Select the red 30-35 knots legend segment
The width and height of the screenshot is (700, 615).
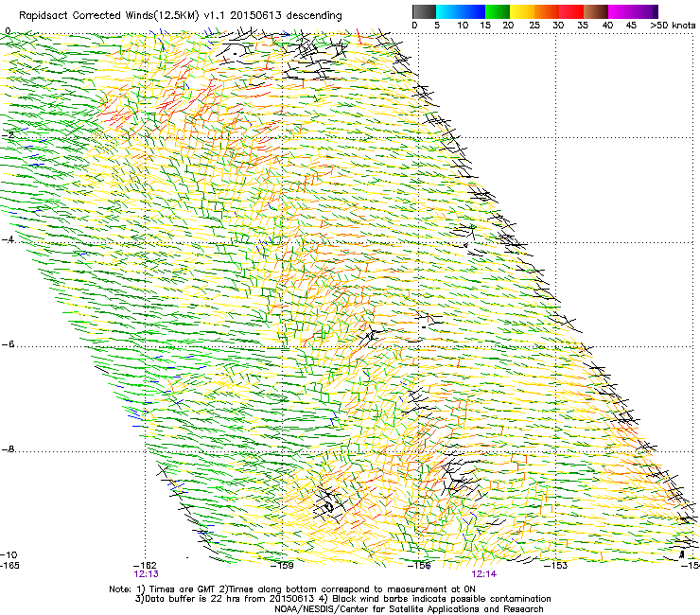coord(571,11)
